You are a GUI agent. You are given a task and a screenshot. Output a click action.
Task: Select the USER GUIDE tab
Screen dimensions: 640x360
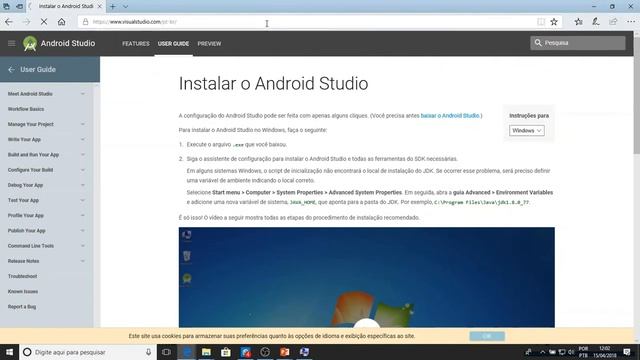click(x=173, y=44)
